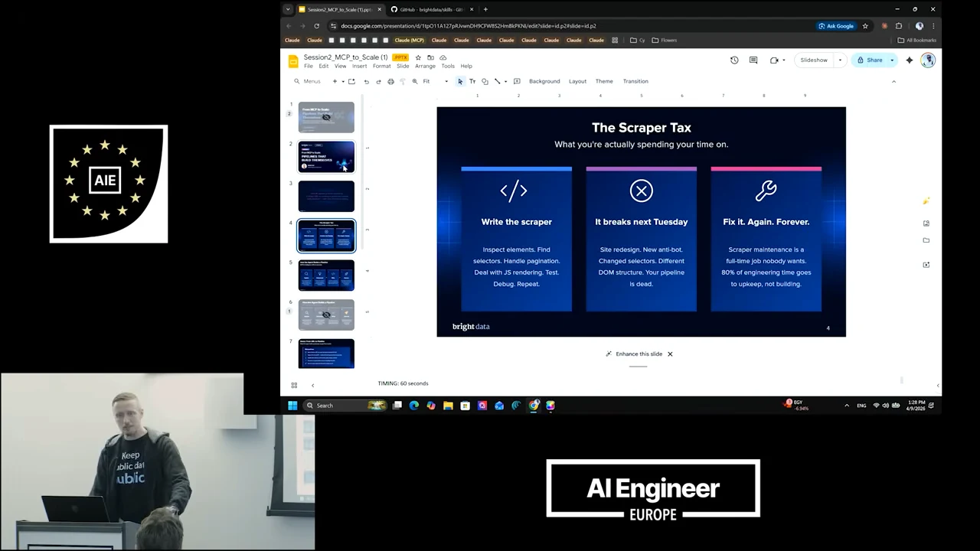Viewport: 980px width, 551px height.
Task: Click the Slideshow button
Action: 814,60
